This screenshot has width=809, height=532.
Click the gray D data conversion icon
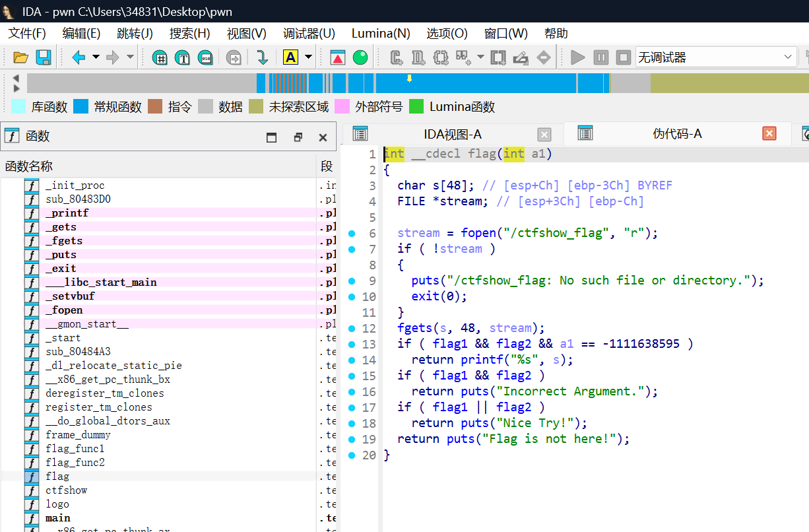tap(418, 57)
